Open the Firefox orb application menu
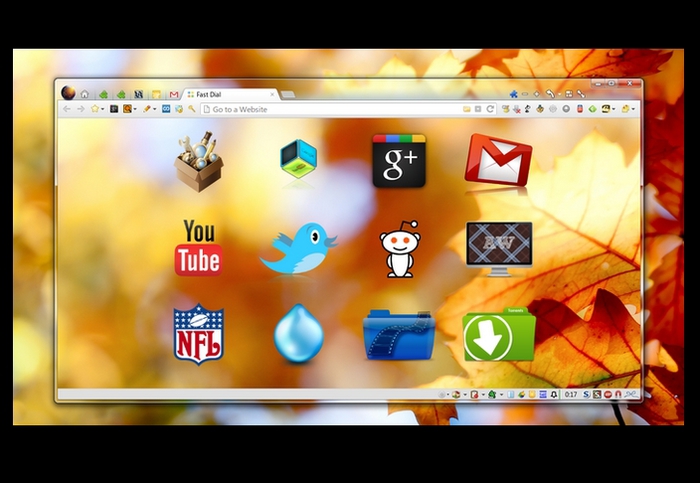 [68, 92]
